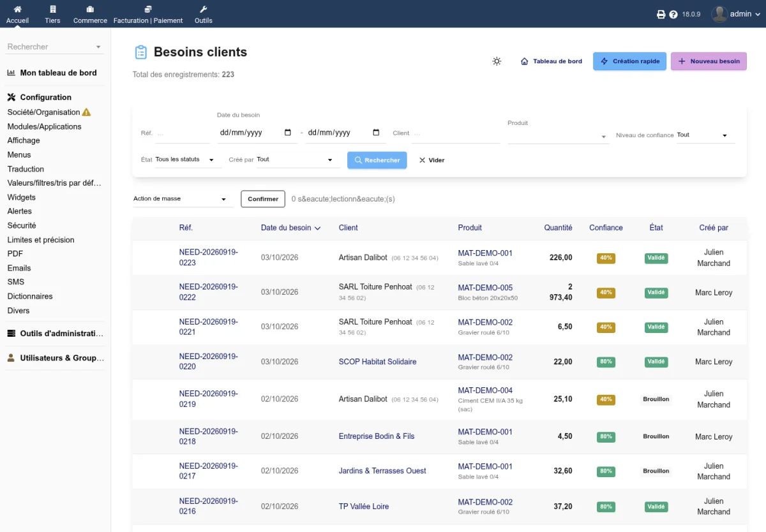Click the Tableau de bord button
This screenshot has width=766, height=532.
552,61
